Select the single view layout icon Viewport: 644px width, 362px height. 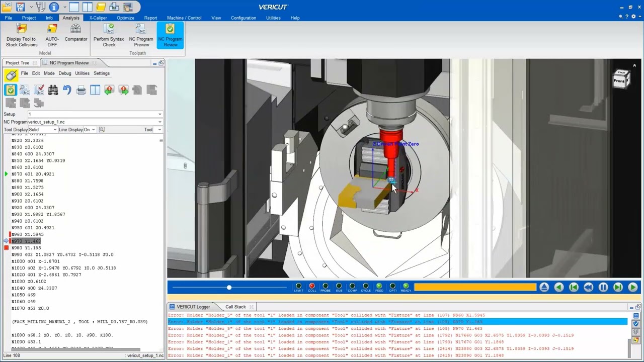74,7
